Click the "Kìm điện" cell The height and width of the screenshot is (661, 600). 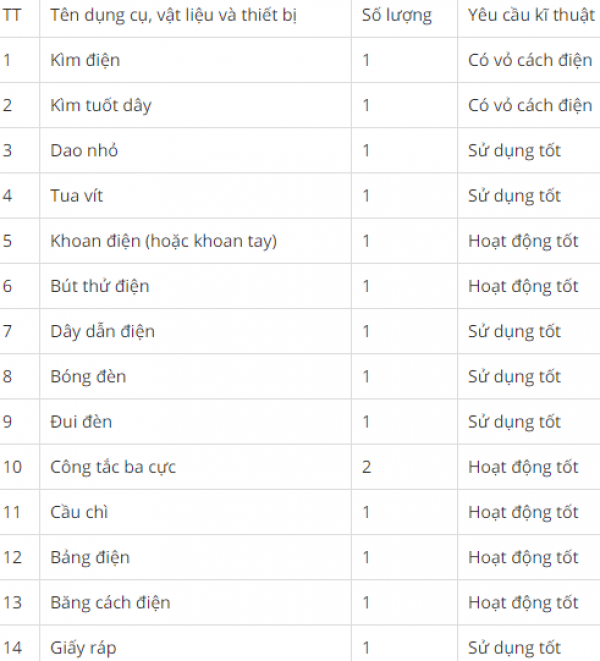(85, 60)
